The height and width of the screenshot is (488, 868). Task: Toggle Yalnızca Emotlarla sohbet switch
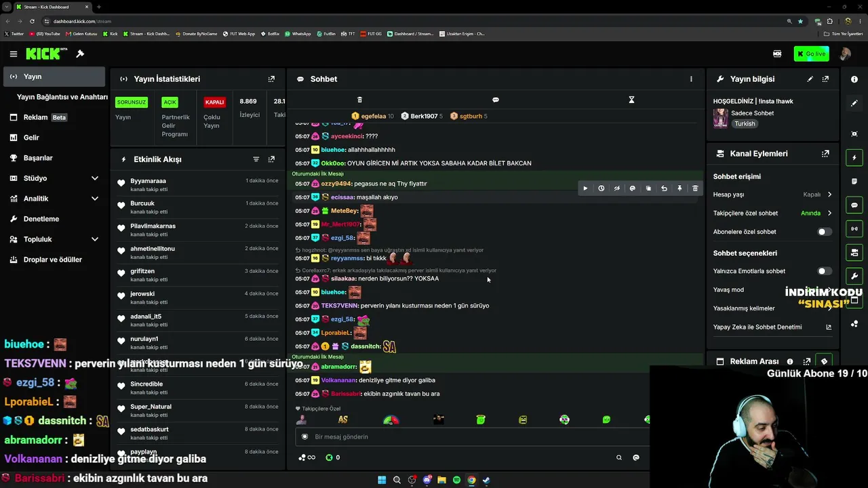824,271
